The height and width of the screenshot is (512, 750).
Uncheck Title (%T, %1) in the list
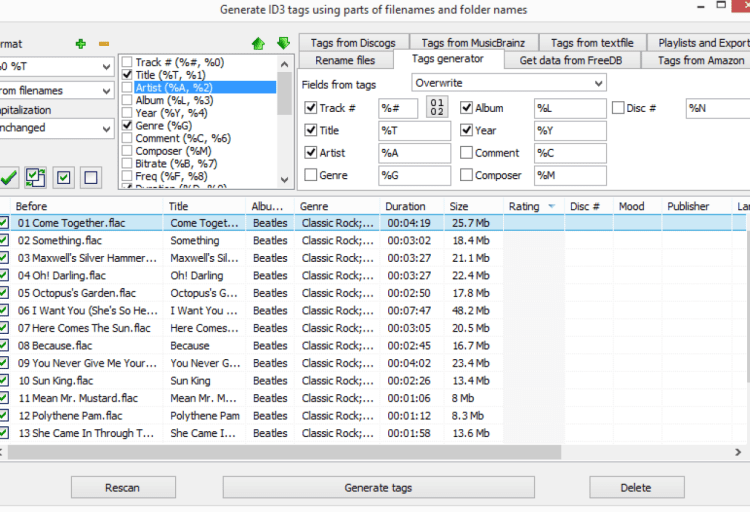tap(127, 75)
